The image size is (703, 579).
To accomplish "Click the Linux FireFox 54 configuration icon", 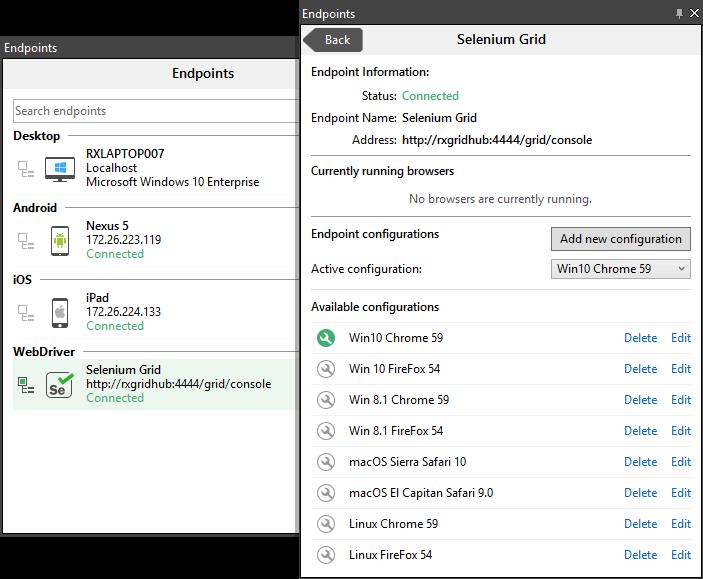I will click(325, 555).
